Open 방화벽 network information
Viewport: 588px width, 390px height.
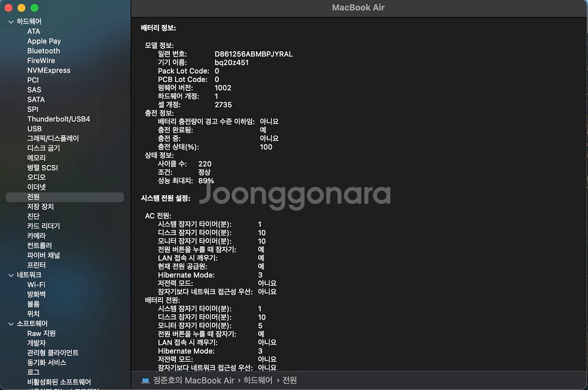tap(36, 294)
